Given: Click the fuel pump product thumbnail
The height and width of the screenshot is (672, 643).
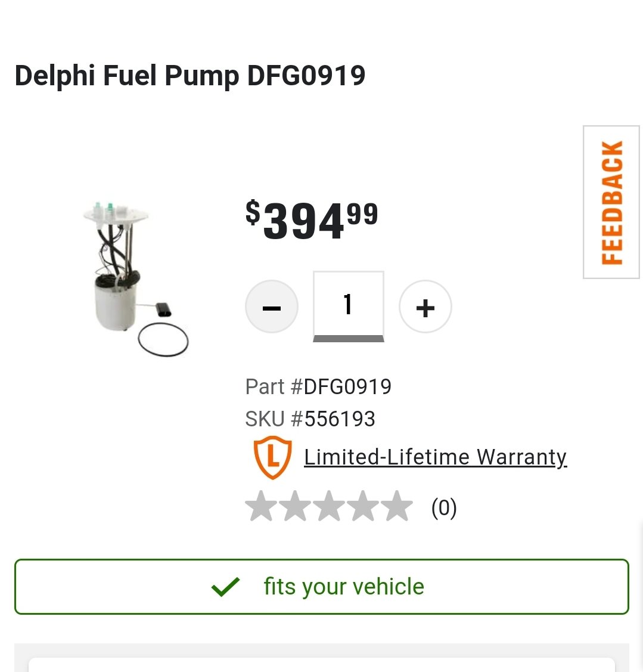Looking at the screenshot, I should pos(135,278).
